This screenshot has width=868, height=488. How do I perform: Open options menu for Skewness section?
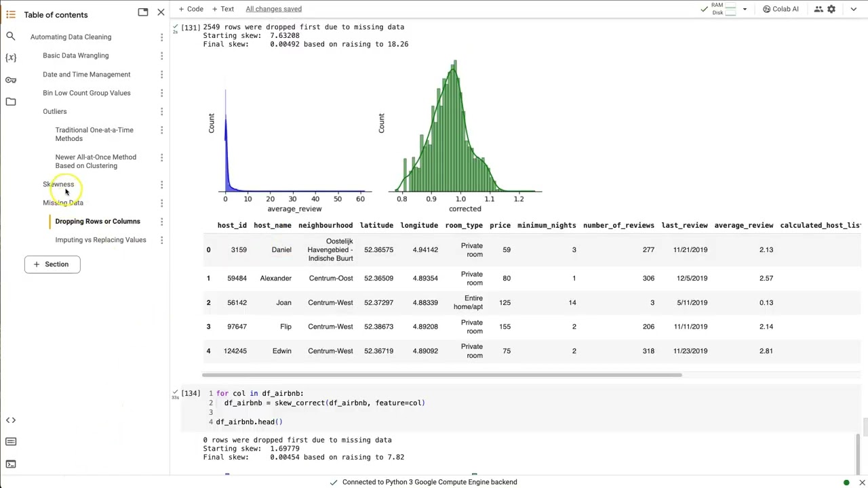coord(161,184)
